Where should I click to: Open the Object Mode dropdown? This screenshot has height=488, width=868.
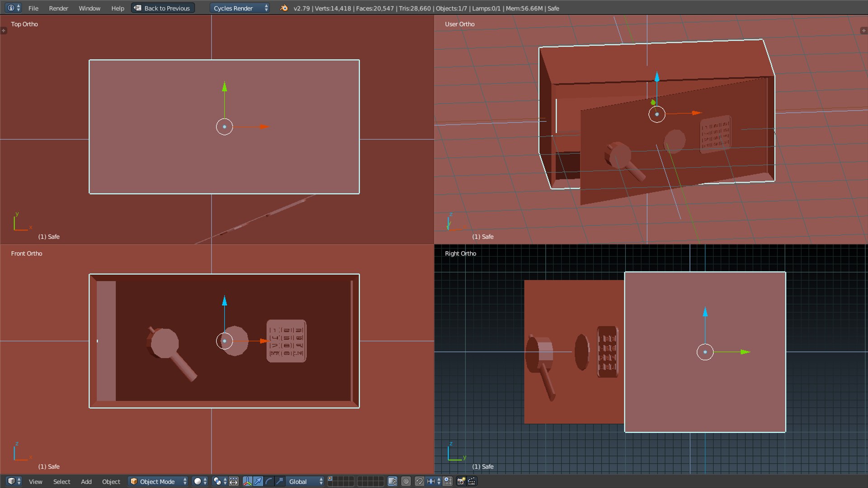click(158, 481)
